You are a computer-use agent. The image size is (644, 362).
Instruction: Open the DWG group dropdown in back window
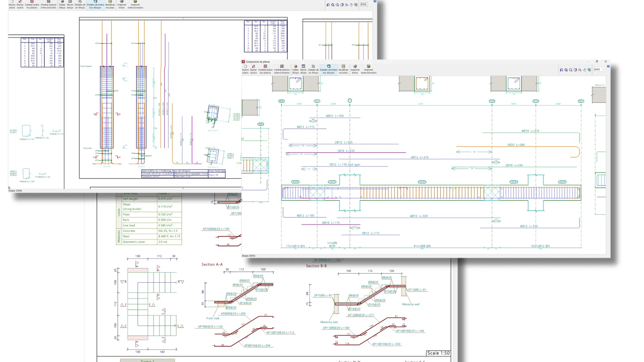pos(366,5)
